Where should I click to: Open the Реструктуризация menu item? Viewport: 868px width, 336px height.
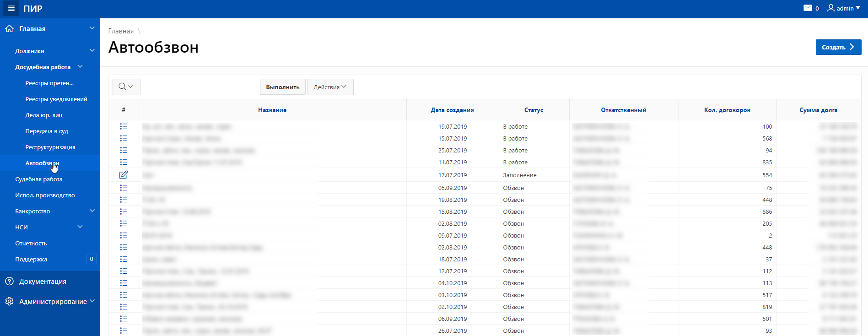click(50, 147)
